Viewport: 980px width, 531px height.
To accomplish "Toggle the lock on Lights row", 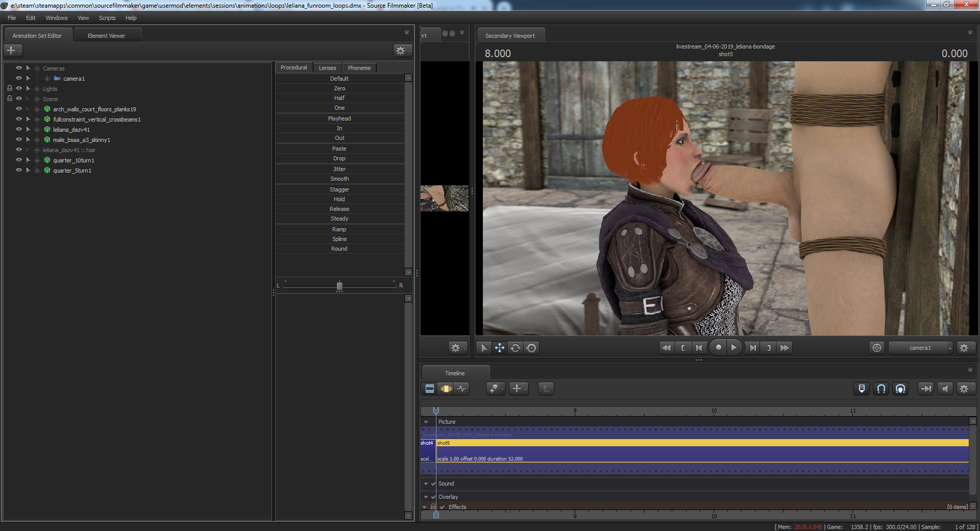I will (x=10, y=88).
